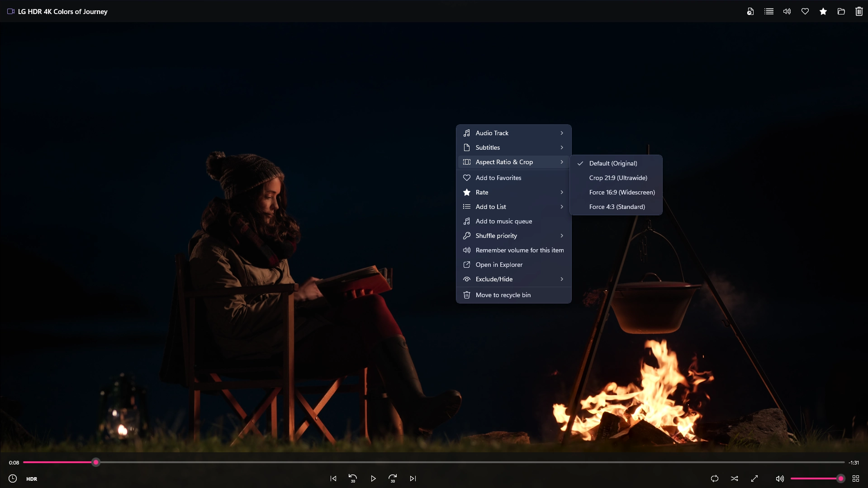The width and height of the screenshot is (868, 488).
Task: Click the star rating icon in top bar
Action: pos(823,11)
